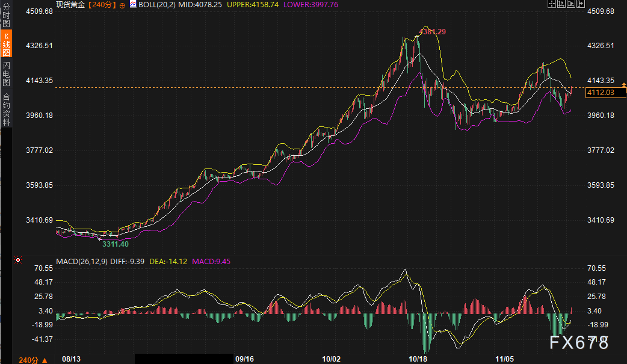Select the K线图 sidebar tab
Viewport: 627px width, 364px height.
click(x=6, y=45)
